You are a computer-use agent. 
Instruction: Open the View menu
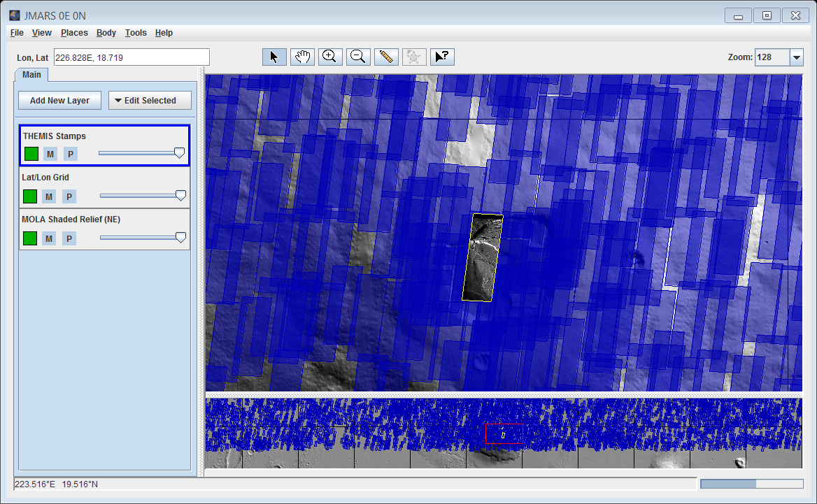[42, 33]
